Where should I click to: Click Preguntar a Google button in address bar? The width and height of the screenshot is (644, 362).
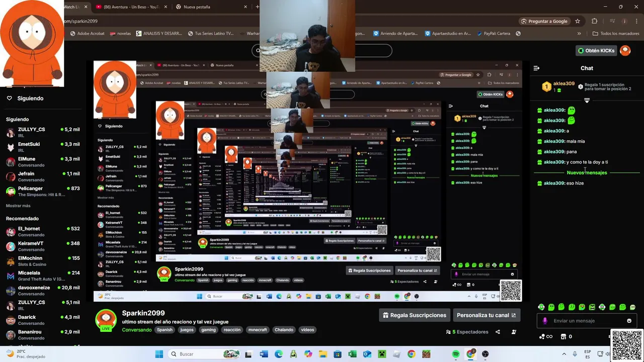pyautogui.click(x=544, y=21)
